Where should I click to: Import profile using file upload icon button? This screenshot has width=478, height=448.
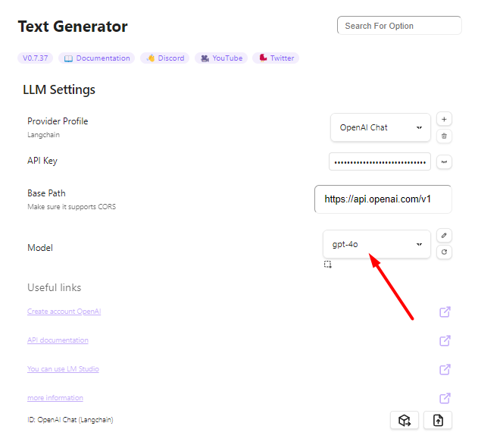point(438,420)
